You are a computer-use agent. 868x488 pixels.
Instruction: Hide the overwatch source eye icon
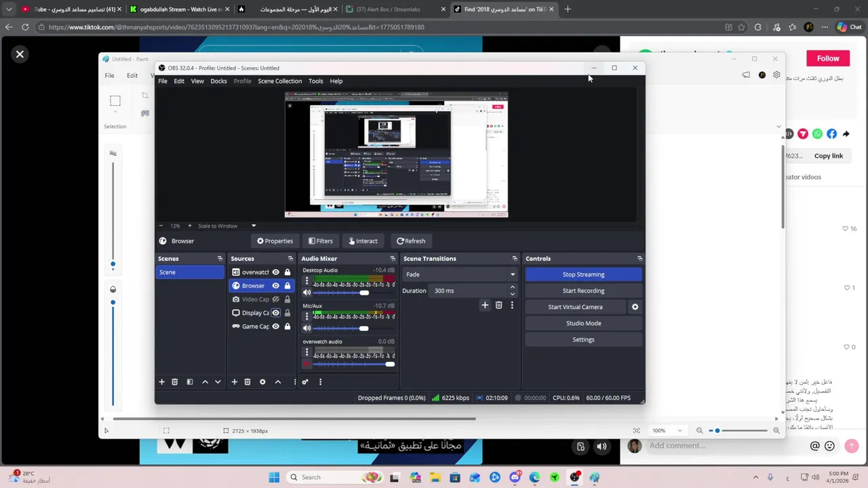[x=275, y=272]
